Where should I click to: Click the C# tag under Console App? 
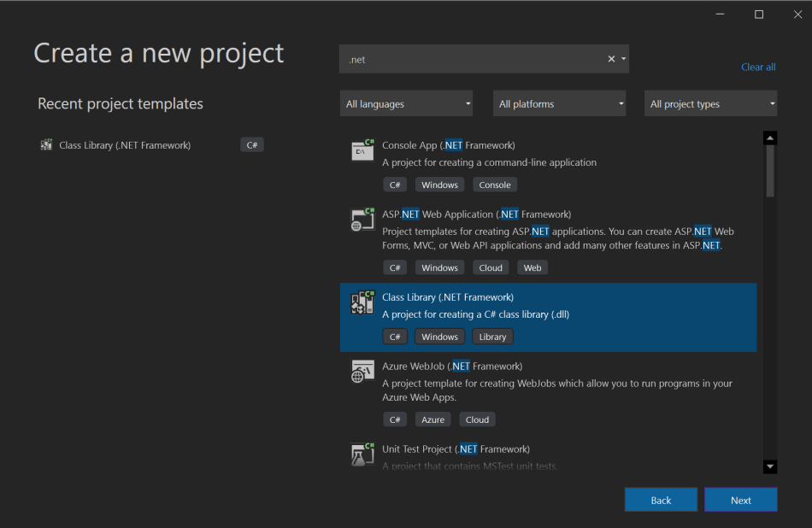pyautogui.click(x=395, y=185)
